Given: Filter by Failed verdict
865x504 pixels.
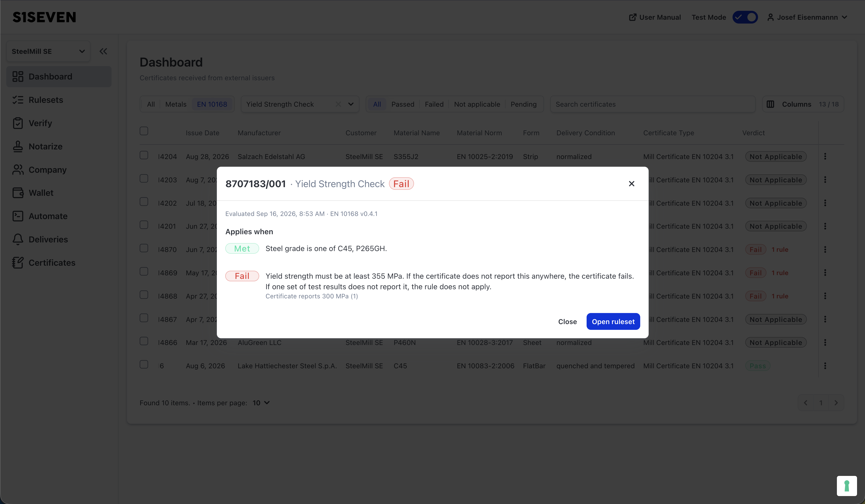Looking at the screenshot, I should click(434, 104).
